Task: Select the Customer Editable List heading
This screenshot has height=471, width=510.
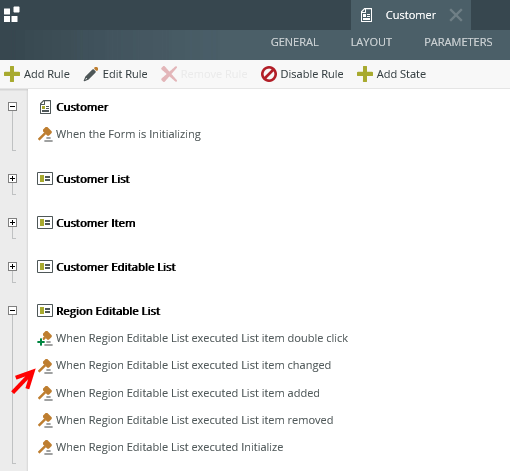Action: pyautogui.click(x=116, y=267)
